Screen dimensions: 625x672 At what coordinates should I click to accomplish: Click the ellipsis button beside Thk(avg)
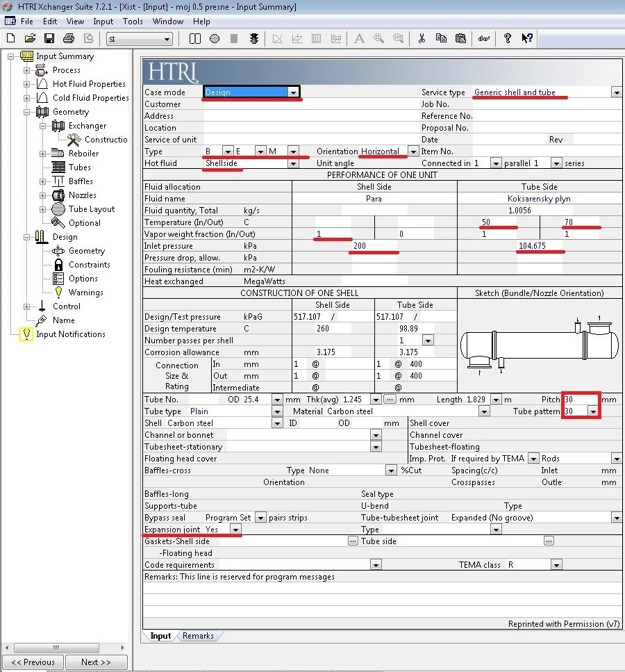[390, 400]
